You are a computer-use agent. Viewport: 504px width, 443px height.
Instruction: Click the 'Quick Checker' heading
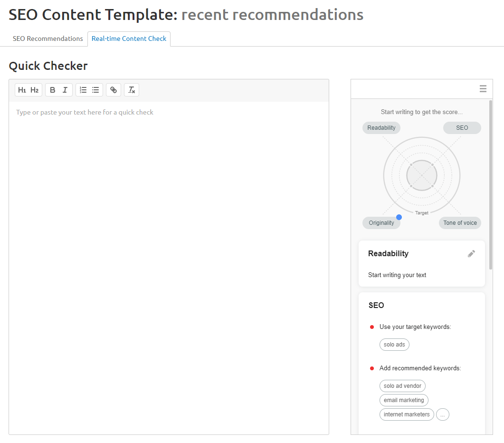[48, 66]
